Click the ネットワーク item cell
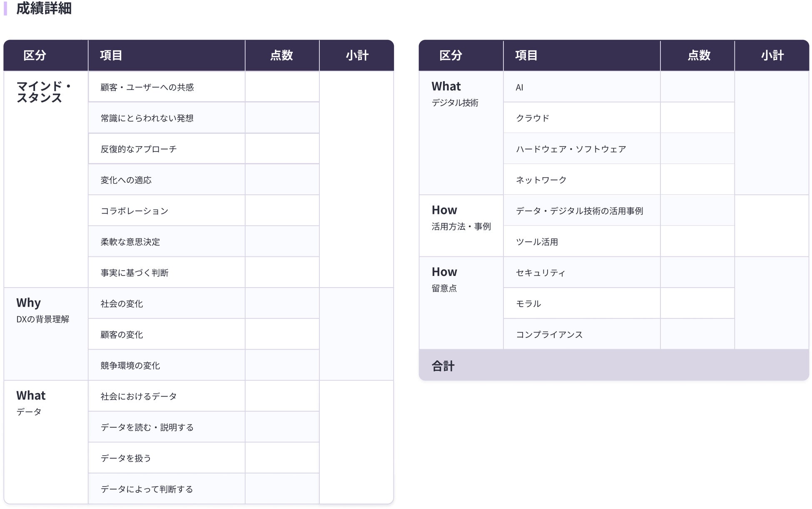 tap(541, 180)
